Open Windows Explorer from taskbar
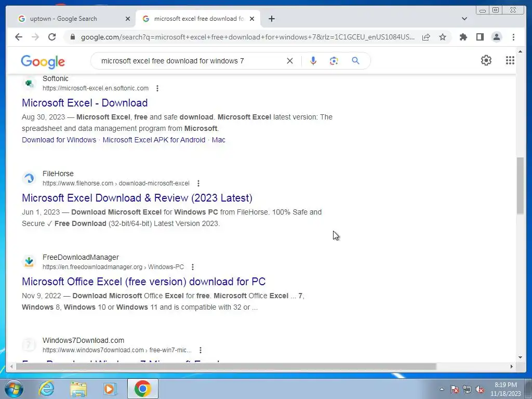The height and width of the screenshot is (399, 532). [x=78, y=389]
